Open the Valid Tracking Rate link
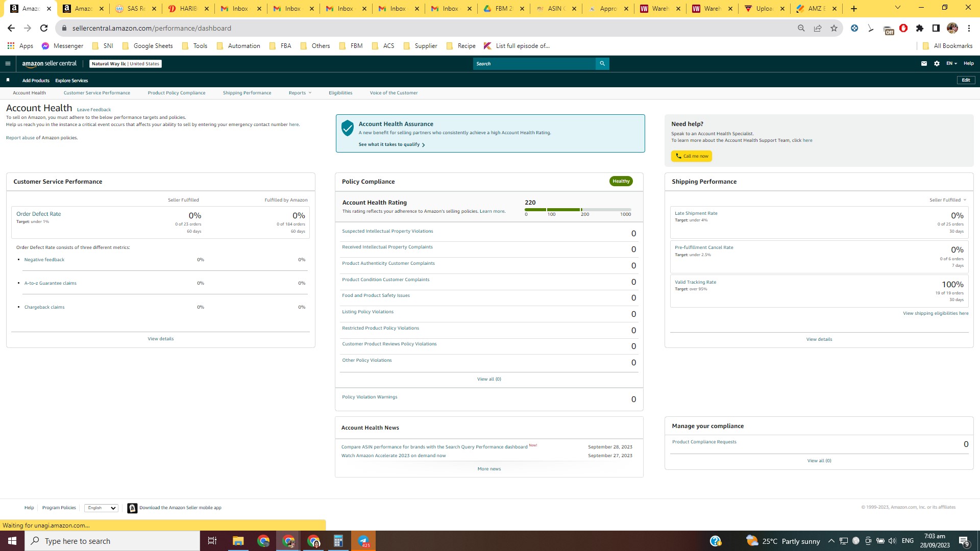The image size is (980, 551). (695, 283)
